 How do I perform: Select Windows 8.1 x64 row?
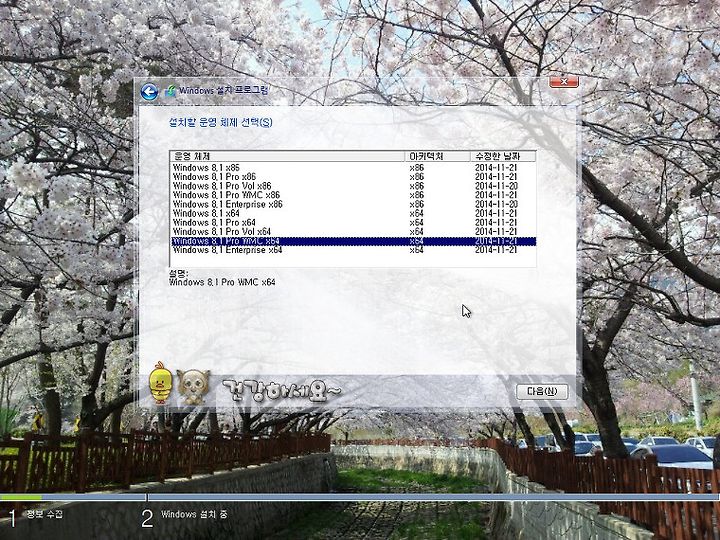353,214
